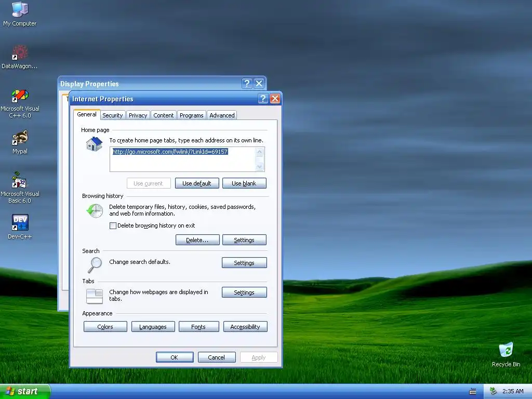The height and width of the screenshot is (399, 532).
Task: Click the disabled Use current button
Action: click(x=148, y=183)
